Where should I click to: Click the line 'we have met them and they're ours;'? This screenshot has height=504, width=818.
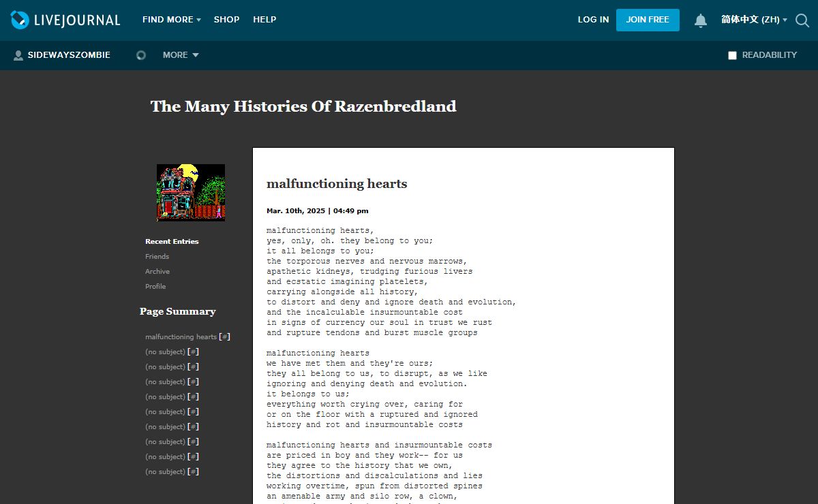[350, 364]
